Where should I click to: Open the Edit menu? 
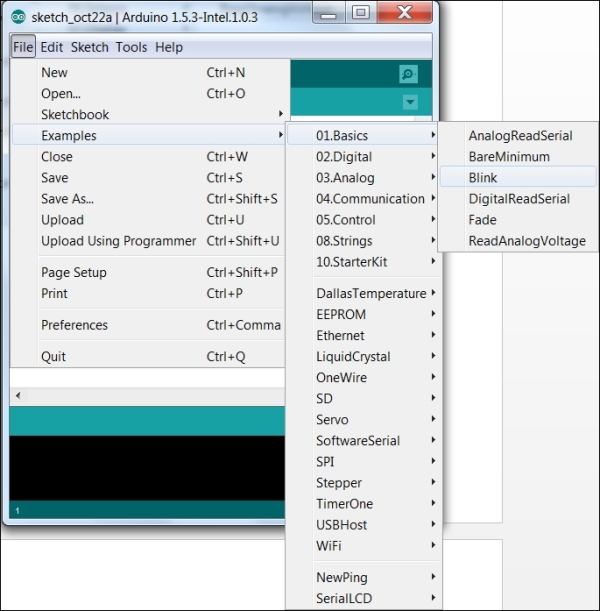coord(51,47)
